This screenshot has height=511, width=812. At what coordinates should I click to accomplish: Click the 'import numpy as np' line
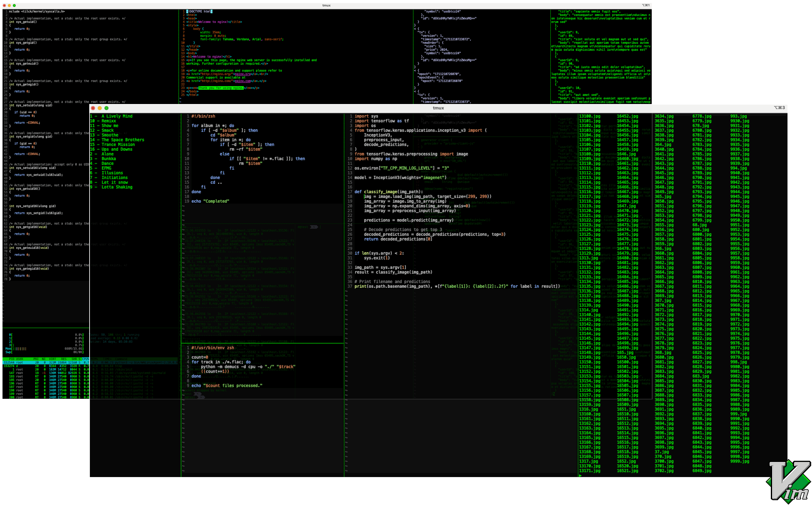click(376, 158)
